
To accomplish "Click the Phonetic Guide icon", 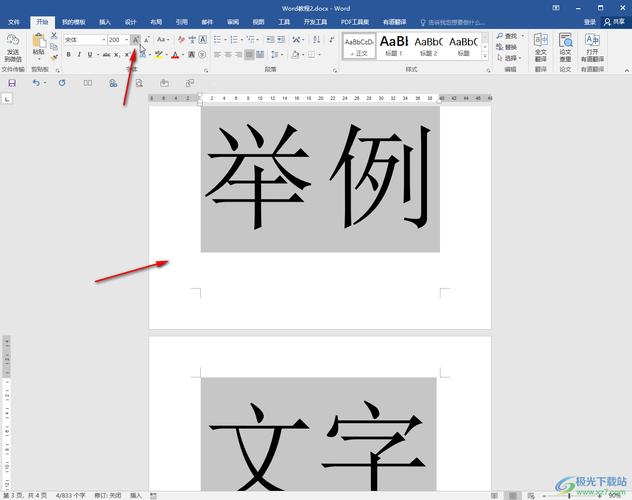I will [x=192, y=39].
